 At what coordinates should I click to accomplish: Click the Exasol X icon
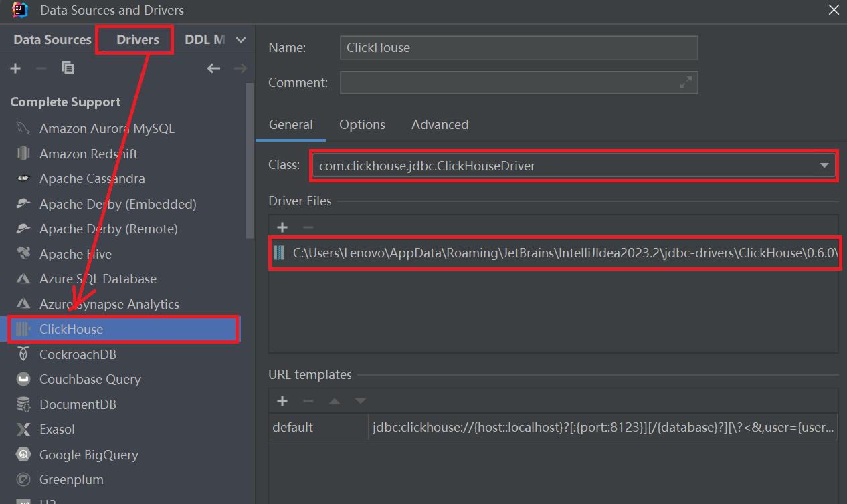23,429
